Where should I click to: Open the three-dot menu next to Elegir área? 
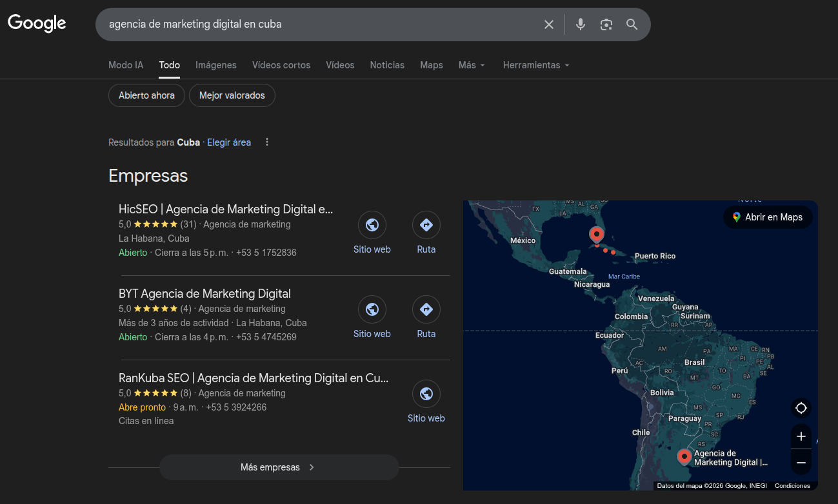click(266, 142)
